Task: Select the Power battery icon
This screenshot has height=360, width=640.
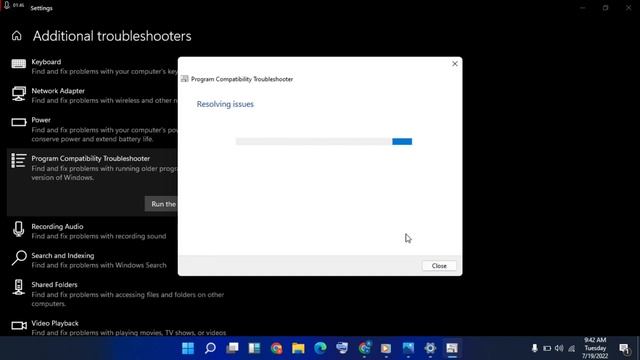Action: tap(18, 122)
